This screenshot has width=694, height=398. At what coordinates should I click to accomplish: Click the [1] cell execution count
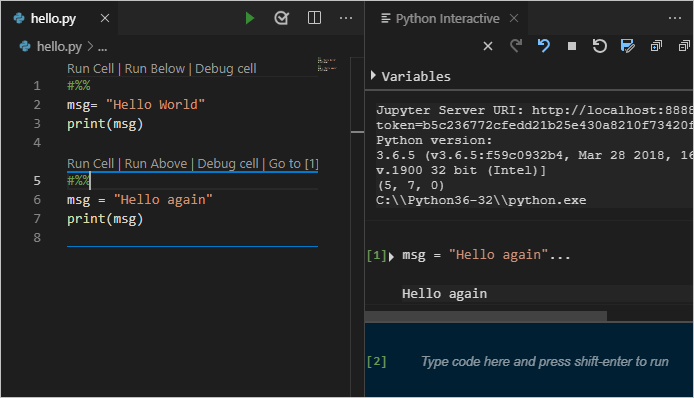point(377,255)
